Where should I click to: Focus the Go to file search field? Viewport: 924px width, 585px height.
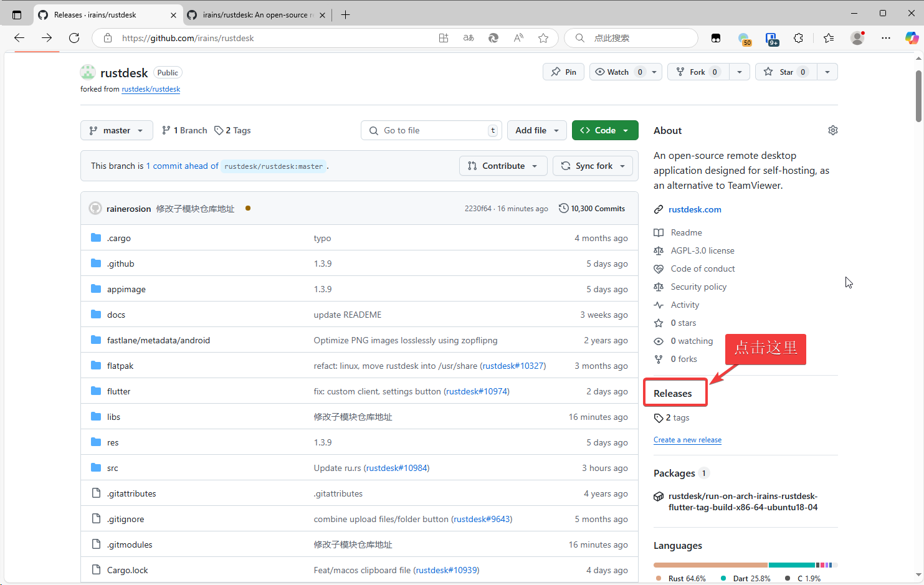430,130
